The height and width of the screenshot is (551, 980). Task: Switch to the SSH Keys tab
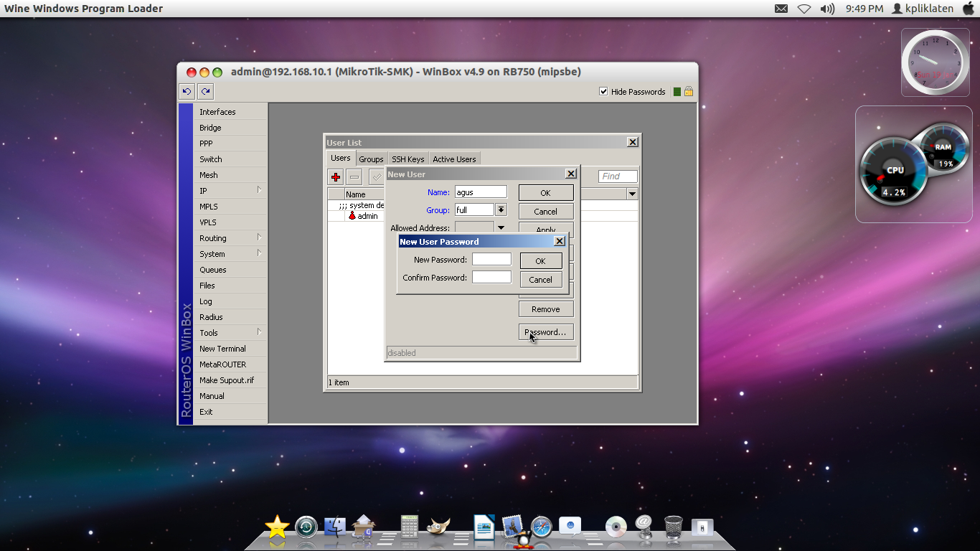pos(407,159)
